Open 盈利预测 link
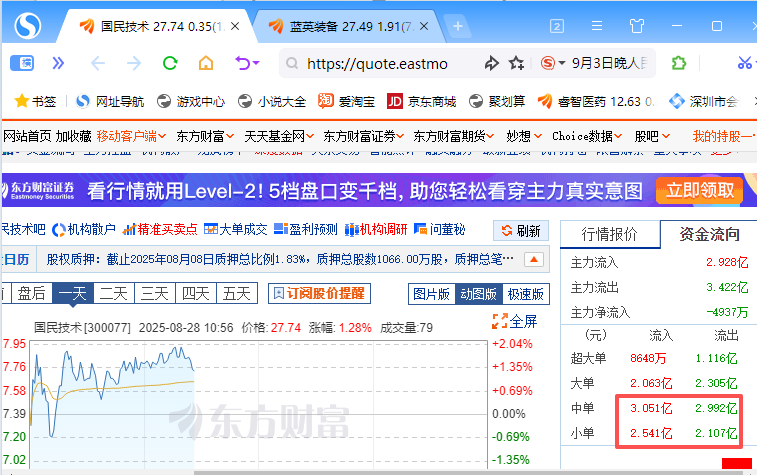 306,229
